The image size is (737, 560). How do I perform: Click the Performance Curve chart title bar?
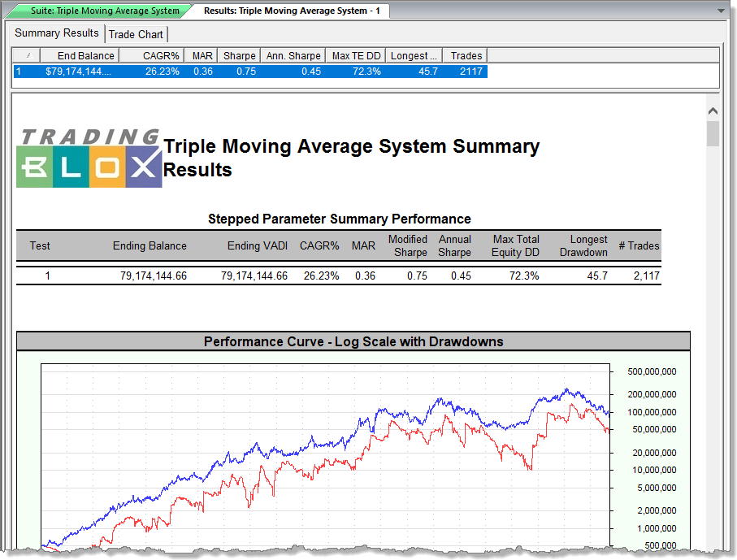353,341
